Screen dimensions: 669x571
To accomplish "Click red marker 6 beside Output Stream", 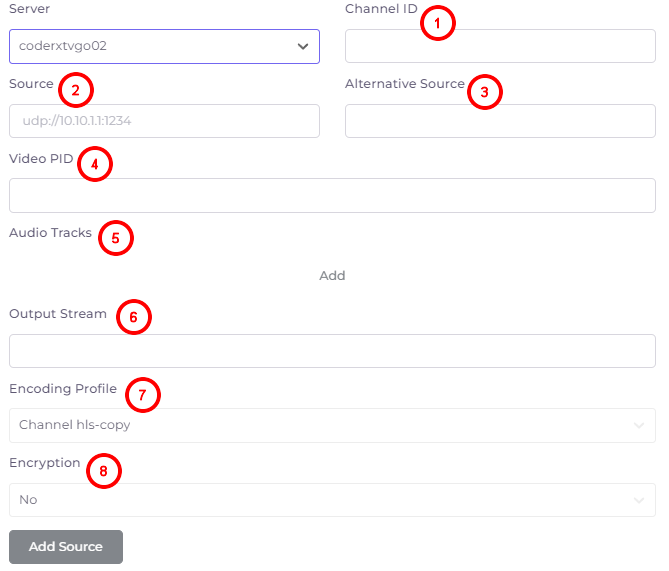I will tap(134, 317).
